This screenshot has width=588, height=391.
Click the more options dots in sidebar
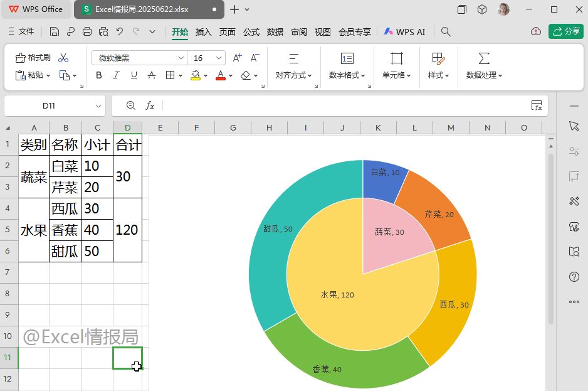click(574, 302)
